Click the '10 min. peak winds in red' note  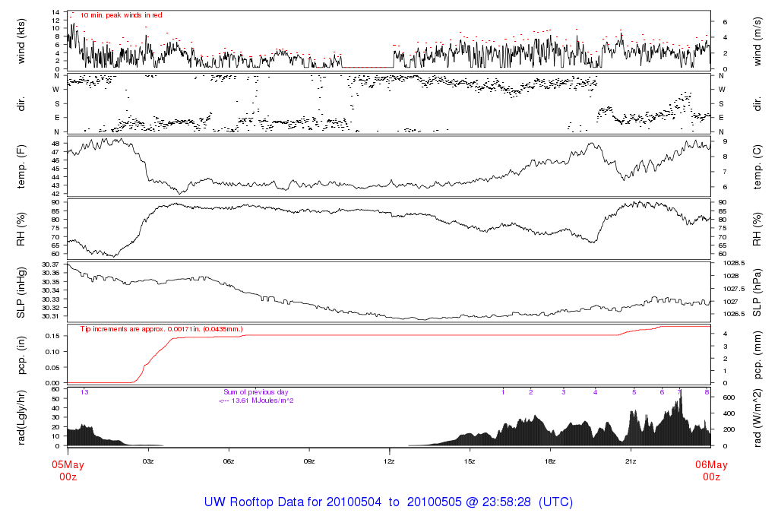(x=121, y=15)
